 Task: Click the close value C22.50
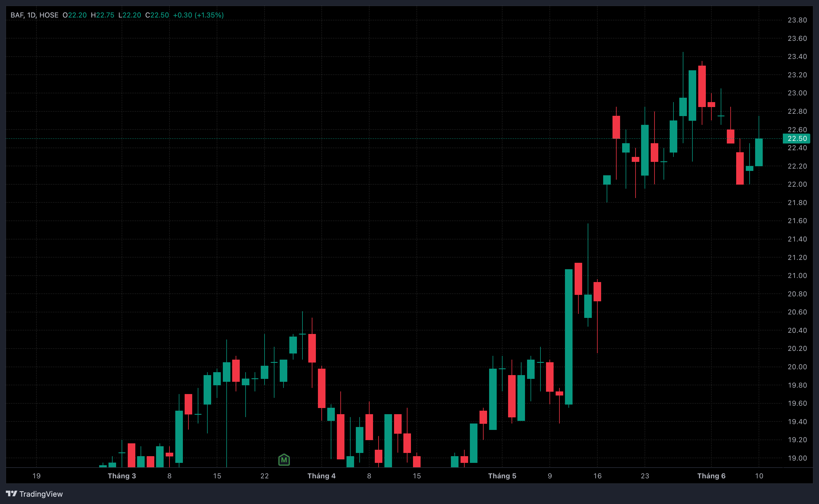tap(157, 15)
